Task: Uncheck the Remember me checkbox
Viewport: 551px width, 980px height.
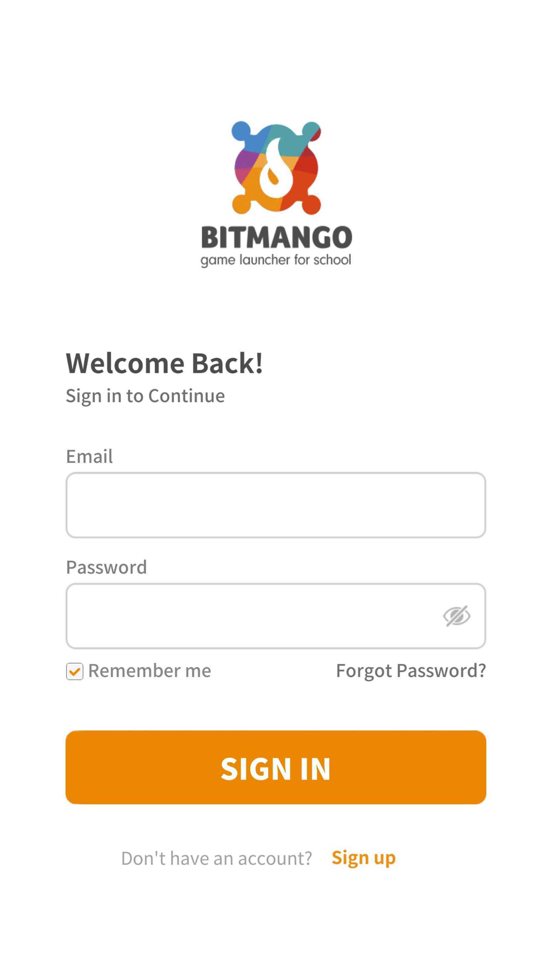Action: 74,671
